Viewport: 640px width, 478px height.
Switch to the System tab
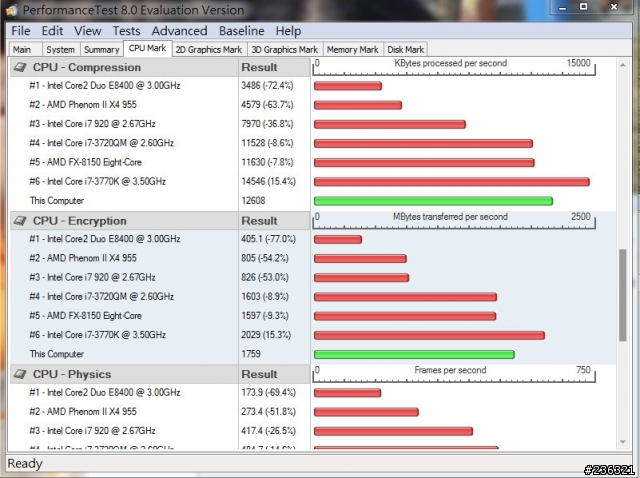61,49
